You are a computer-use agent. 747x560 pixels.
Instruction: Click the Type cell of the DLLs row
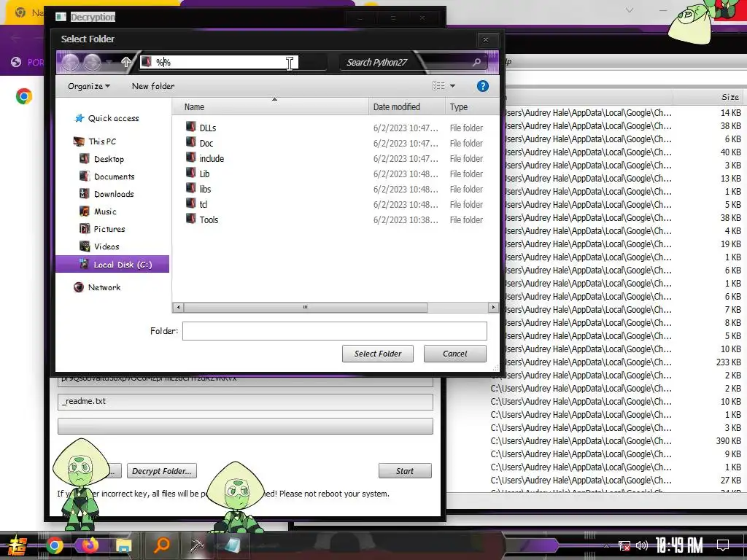coord(466,128)
